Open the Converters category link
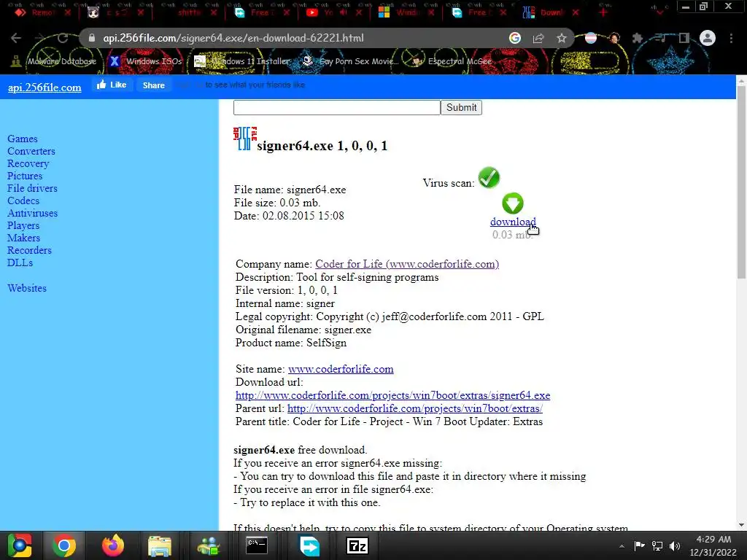This screenshot has width=747, height=560. click(x=31, y=151)
